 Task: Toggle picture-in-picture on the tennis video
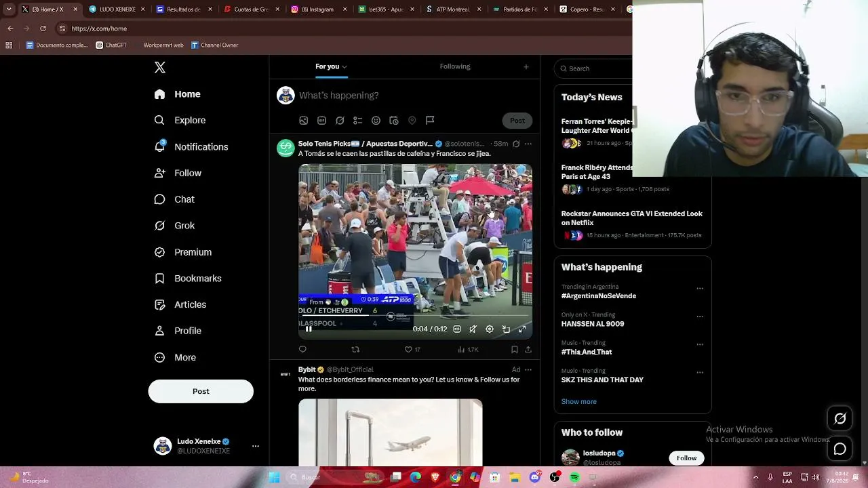506,329
